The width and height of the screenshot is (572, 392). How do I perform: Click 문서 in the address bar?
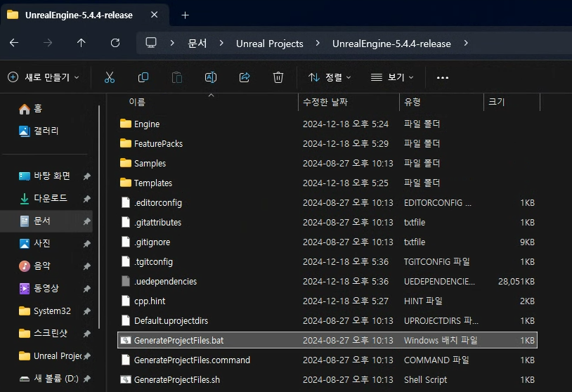click(197, 44)
